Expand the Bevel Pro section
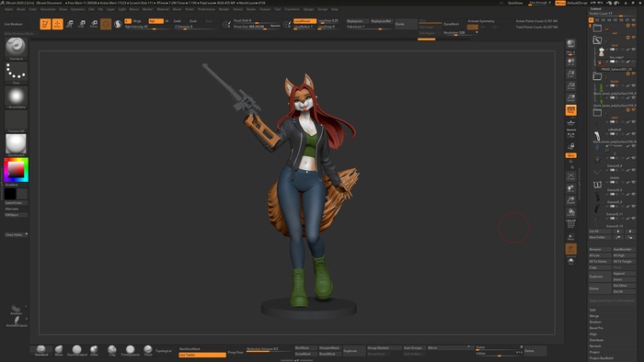 click(x=596, y=328)
